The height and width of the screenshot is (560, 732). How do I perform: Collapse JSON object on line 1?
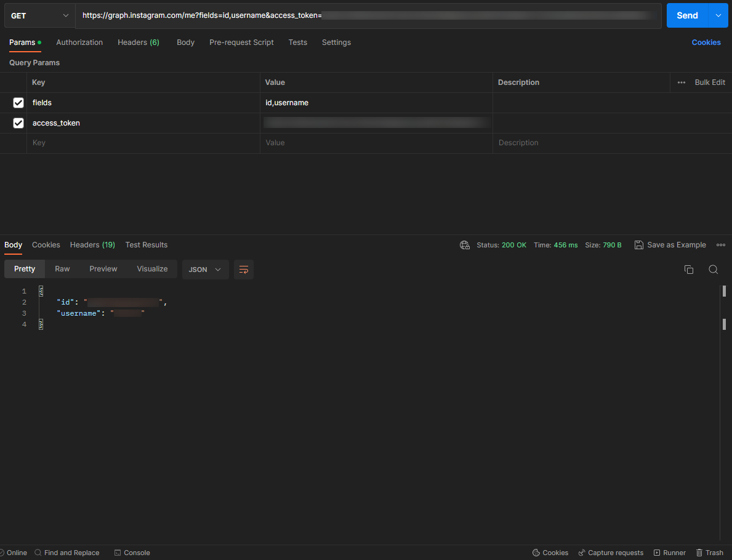pyautogui.click(x=41, y=291)
